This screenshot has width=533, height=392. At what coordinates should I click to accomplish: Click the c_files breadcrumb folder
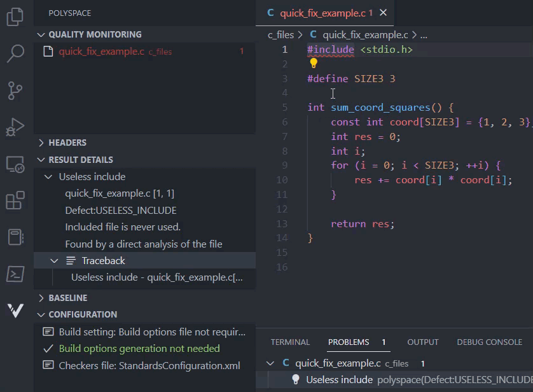click(280, 35)
